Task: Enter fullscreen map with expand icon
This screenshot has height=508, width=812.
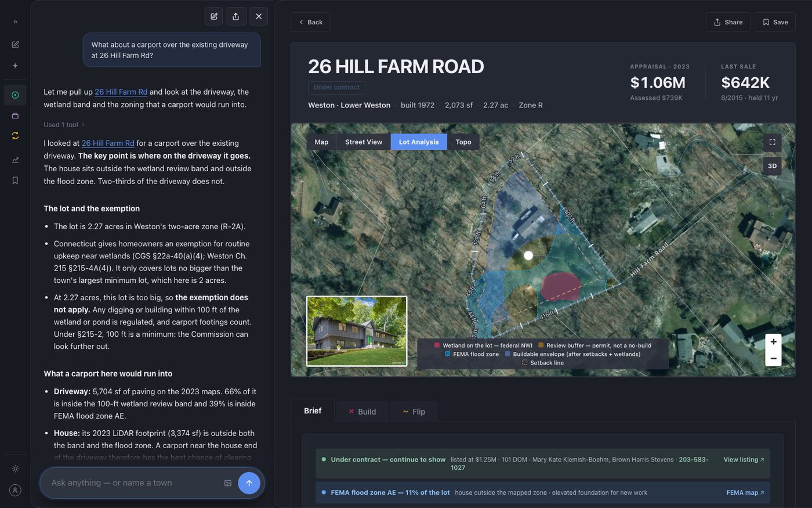Action: pyautogui.click(x=772, y=142)
